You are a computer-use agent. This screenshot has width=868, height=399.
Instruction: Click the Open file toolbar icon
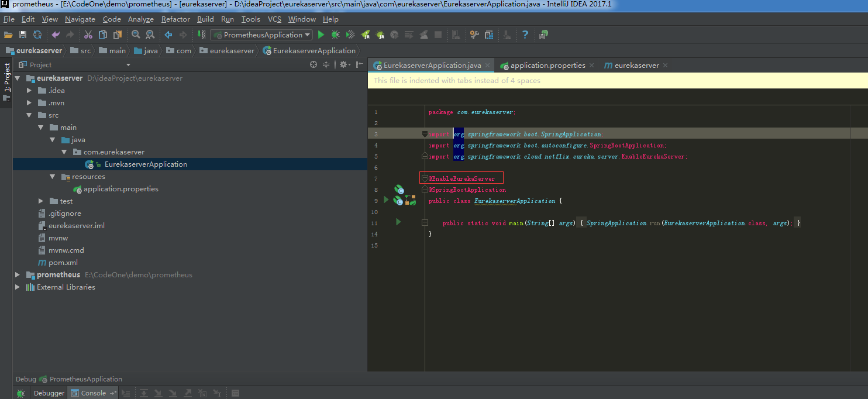[8, 35]
